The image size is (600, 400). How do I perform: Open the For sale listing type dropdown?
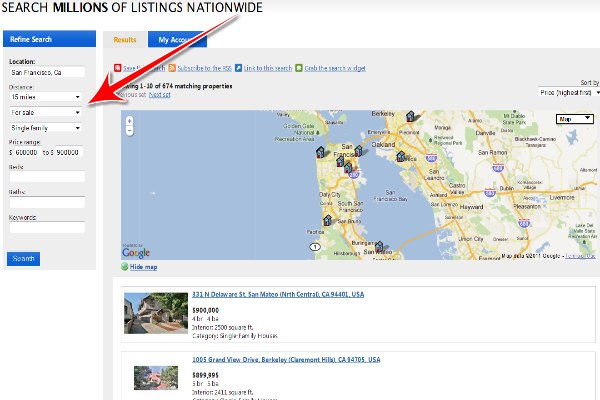point(46,112)
